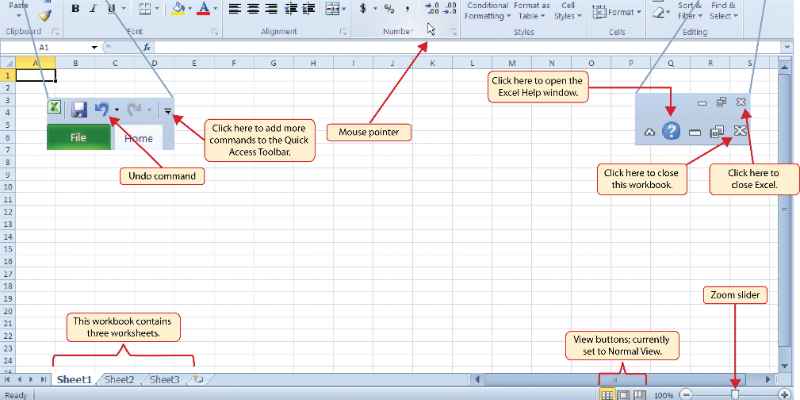The width and height of the screenshot is (800, 400).
Task: Expand the formula bar with the right-edge arrow
Action: pyautogui.click(x=788, y=47)
